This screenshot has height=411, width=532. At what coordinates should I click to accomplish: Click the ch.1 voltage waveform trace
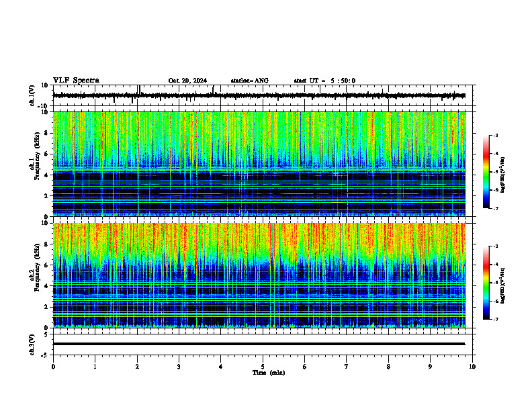pyautogui.click(x=259, y=95)
